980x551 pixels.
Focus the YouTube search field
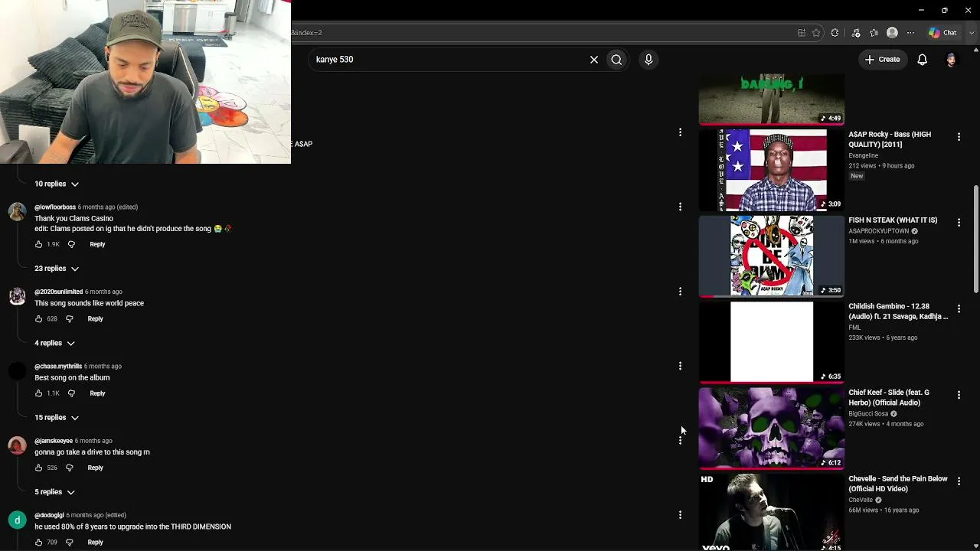click(x=448, y=60)
